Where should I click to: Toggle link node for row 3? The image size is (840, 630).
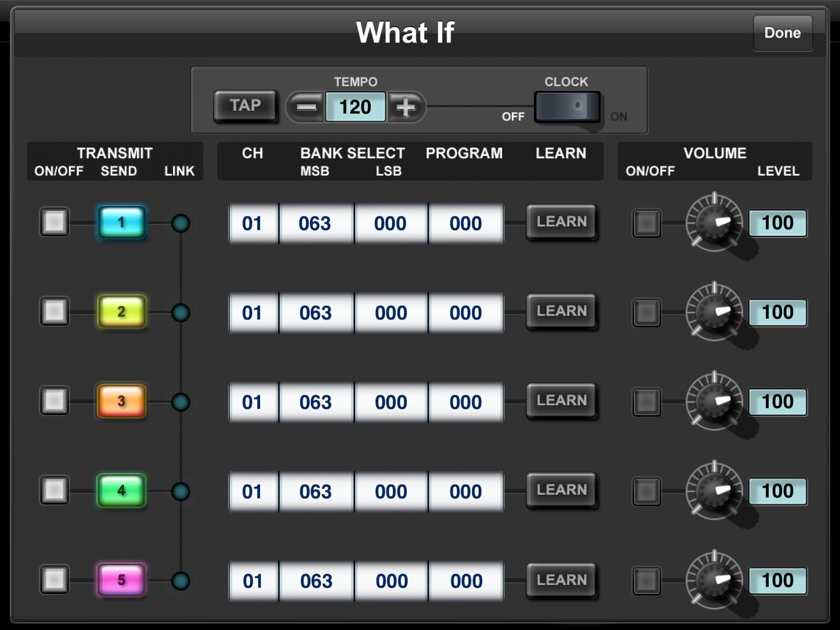(181, 402)
